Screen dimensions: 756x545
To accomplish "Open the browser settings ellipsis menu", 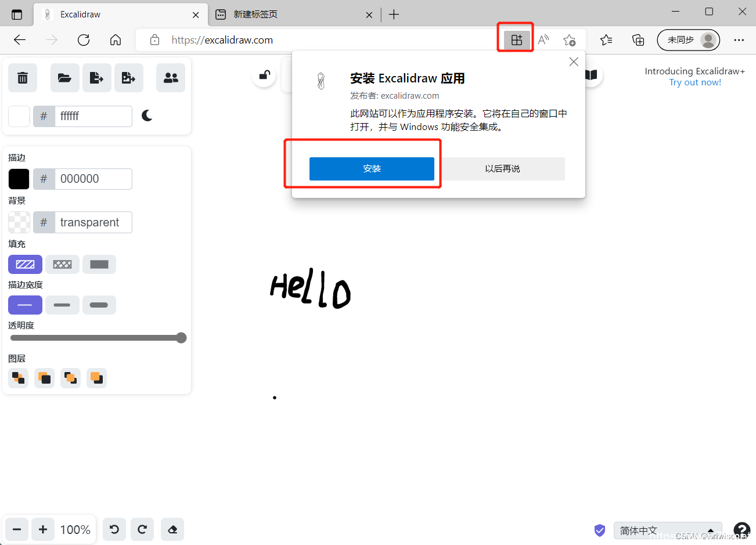I will click(739, 40).
